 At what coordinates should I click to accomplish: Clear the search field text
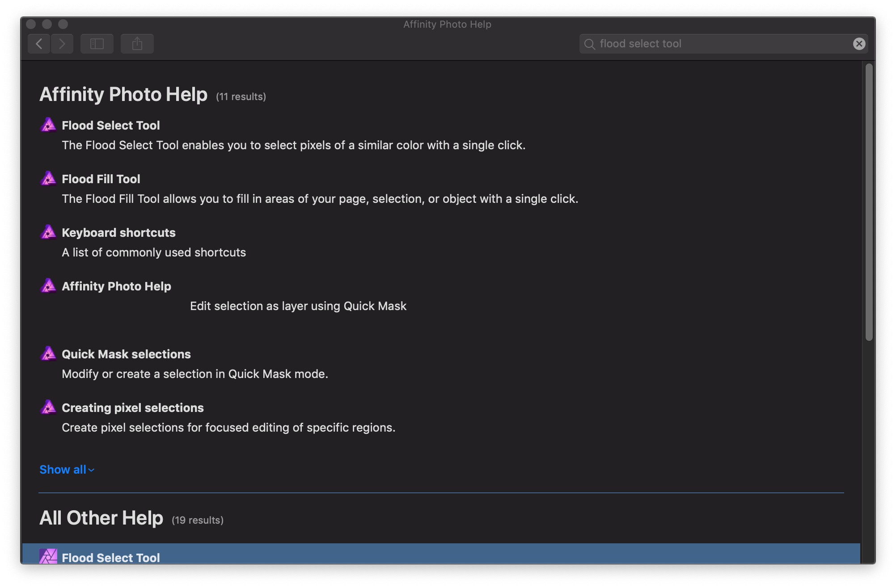[859, 44]
